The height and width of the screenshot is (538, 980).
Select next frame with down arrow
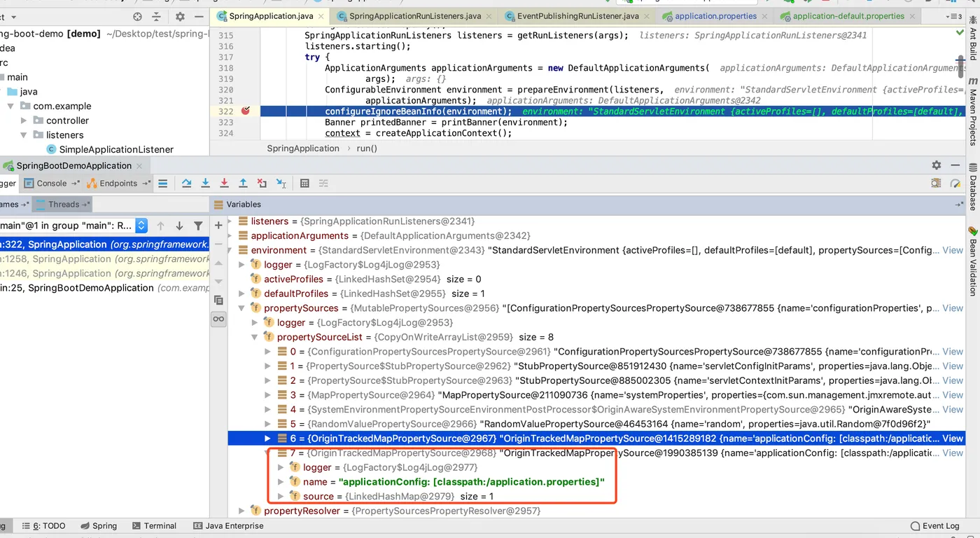click(179, 226)
